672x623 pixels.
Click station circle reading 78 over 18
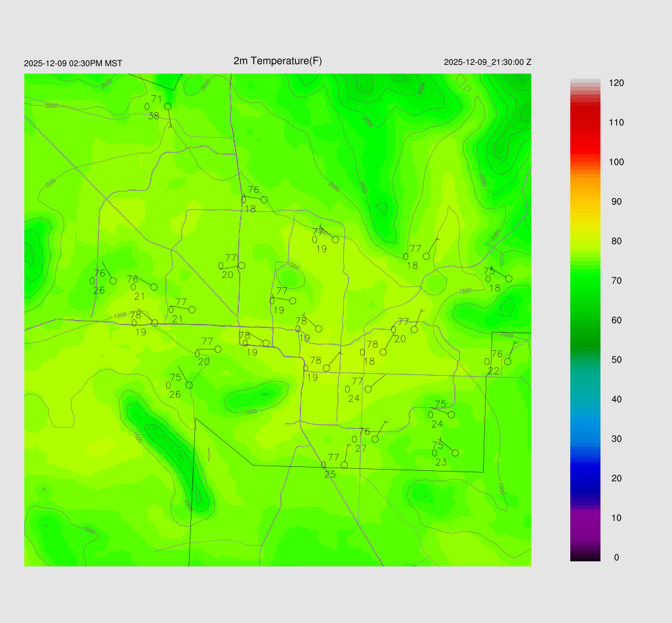pos(383,352)
